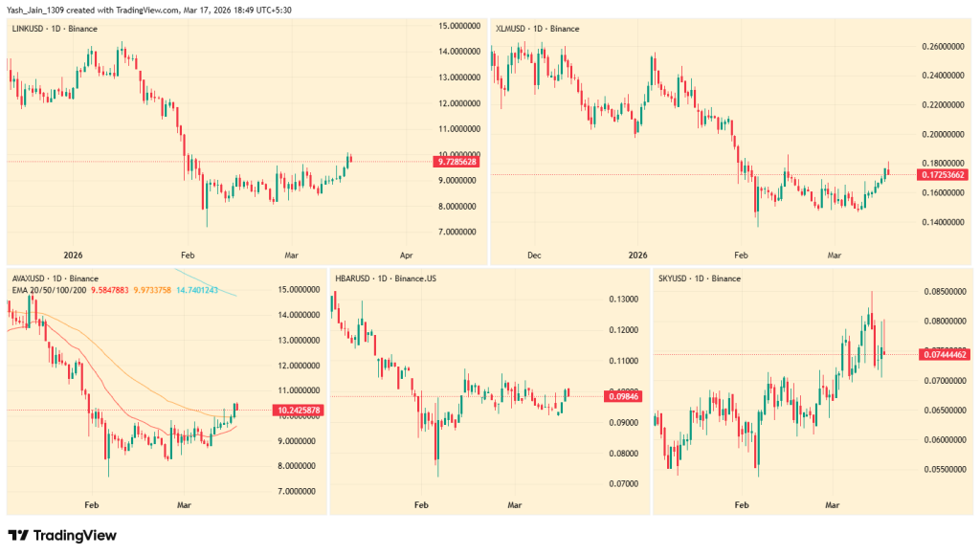Click HBARUSD last price tag 0.09846
Screen dimensions: 980x556
[x=620, y=396]
